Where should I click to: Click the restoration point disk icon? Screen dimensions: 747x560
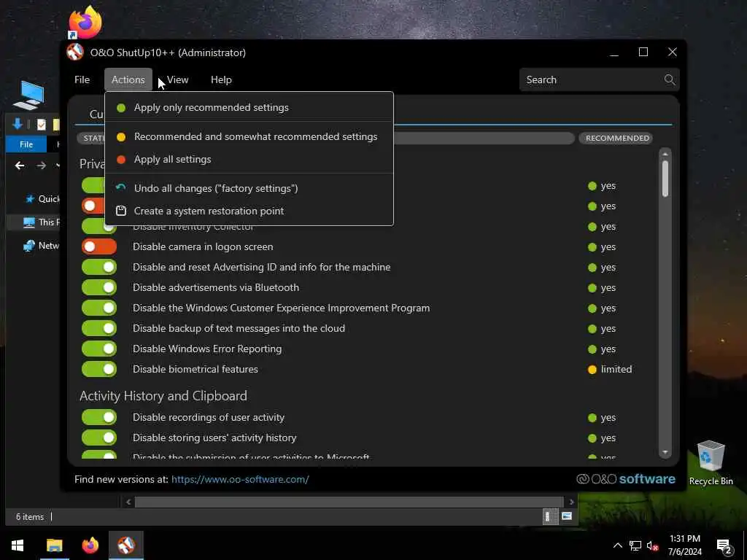click(x=121, y=211)
